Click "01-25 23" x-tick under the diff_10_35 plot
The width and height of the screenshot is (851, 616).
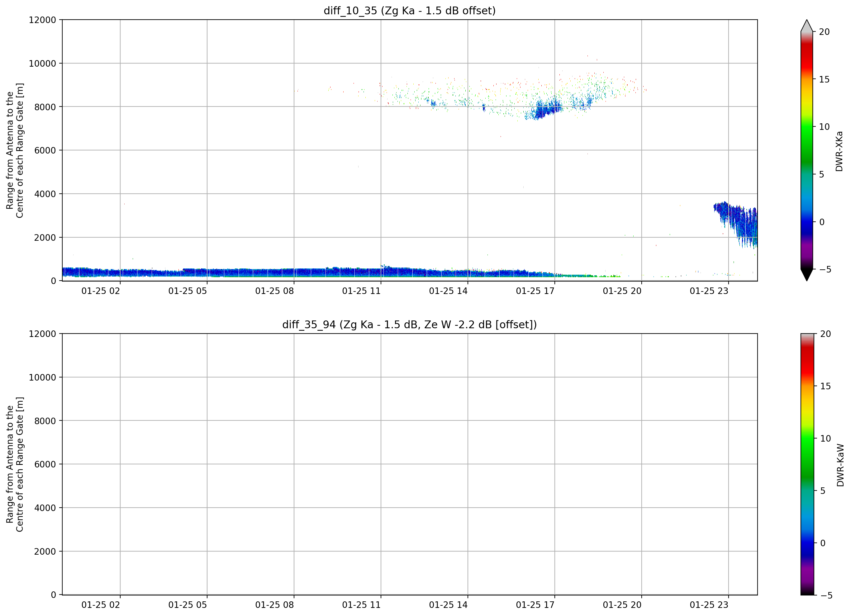(709, 291)
